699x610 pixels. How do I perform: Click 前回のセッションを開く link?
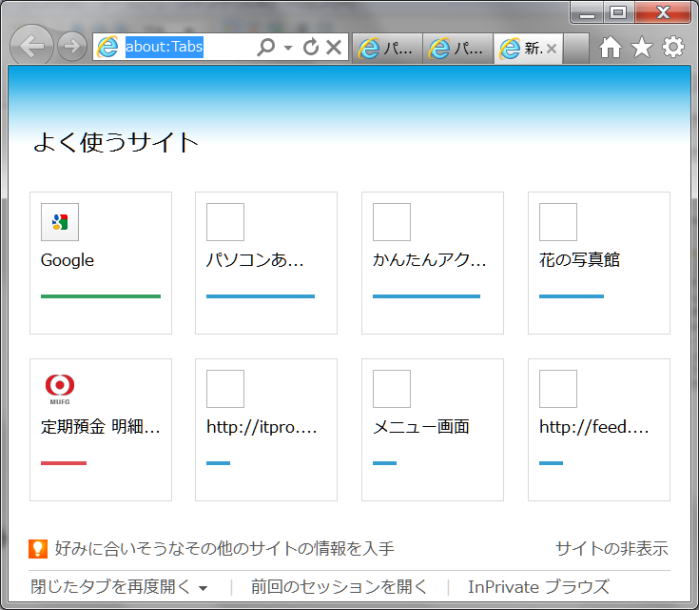click(x=339, y=587)
